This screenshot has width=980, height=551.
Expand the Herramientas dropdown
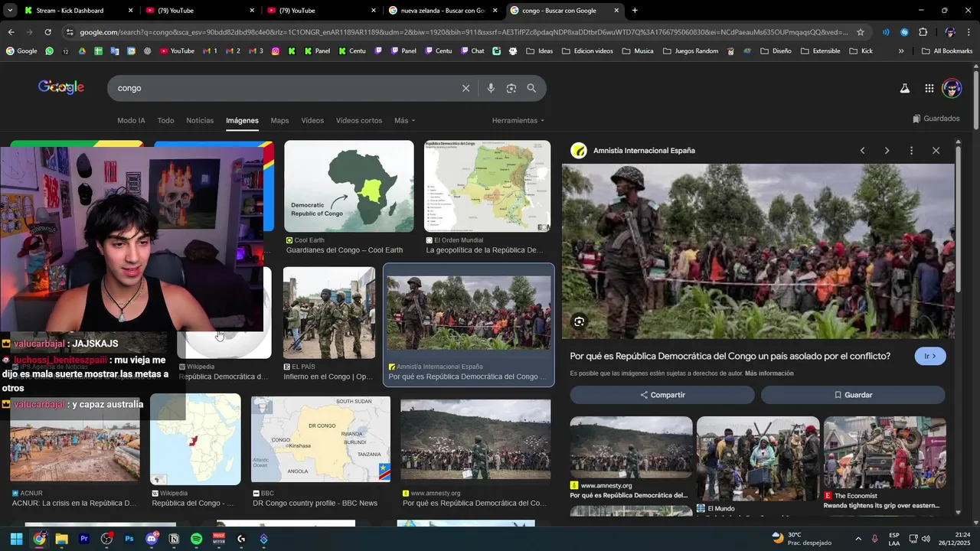[518, 120]
